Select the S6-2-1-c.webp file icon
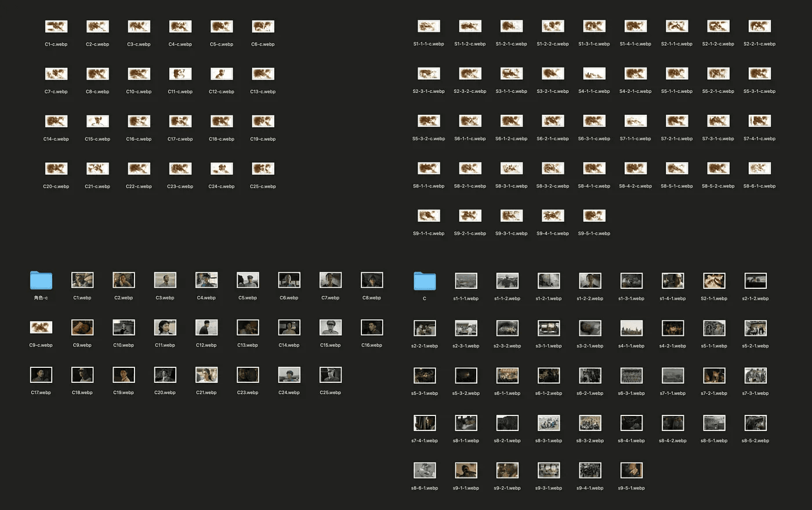Screen dimensions: 812x510 click(x=552, y=121)
